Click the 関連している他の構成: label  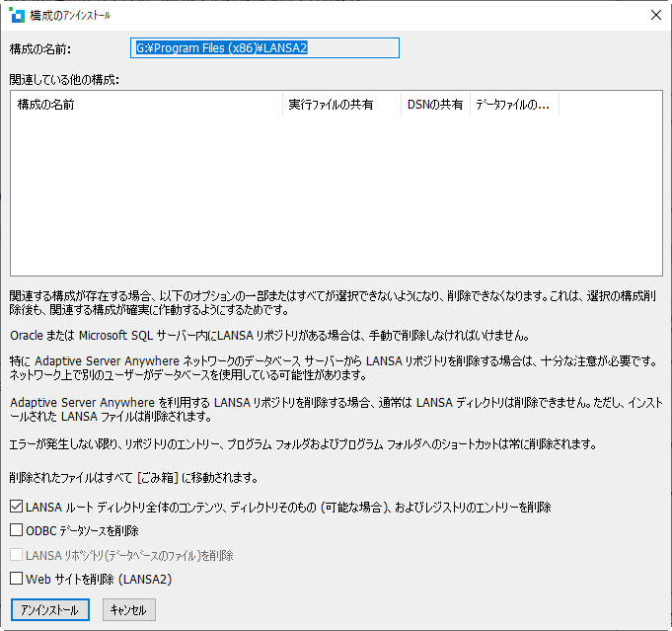coord(64,79)
